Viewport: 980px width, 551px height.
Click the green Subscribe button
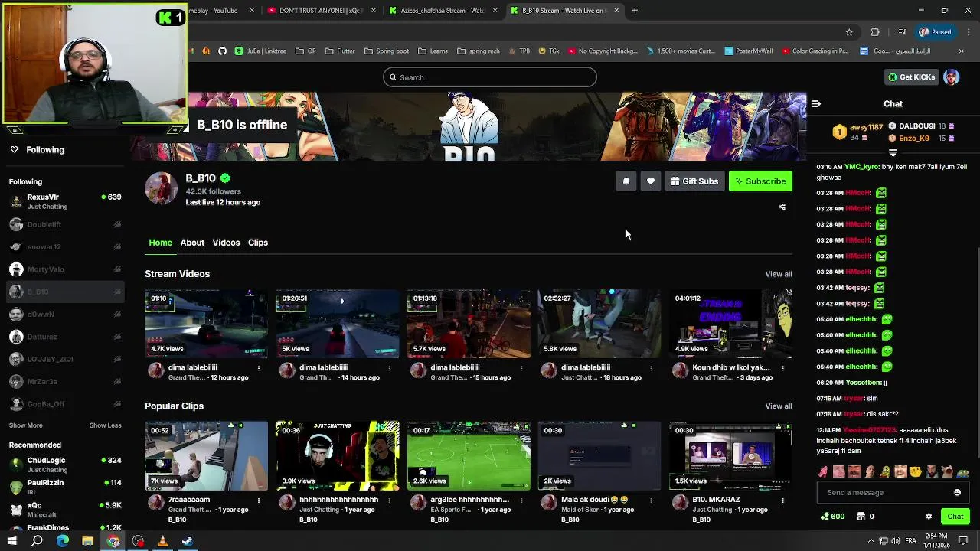760,181
